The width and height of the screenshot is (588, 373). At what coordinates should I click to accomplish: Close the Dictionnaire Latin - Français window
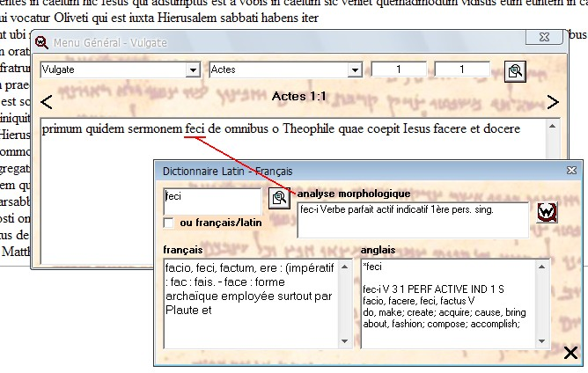[x=571, y=170]
